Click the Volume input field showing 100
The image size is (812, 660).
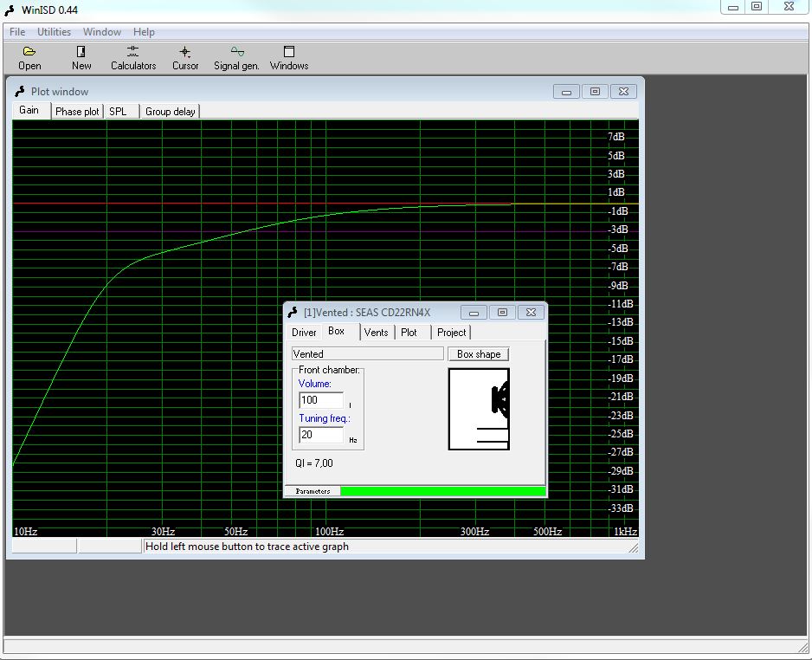pos(321,400)
